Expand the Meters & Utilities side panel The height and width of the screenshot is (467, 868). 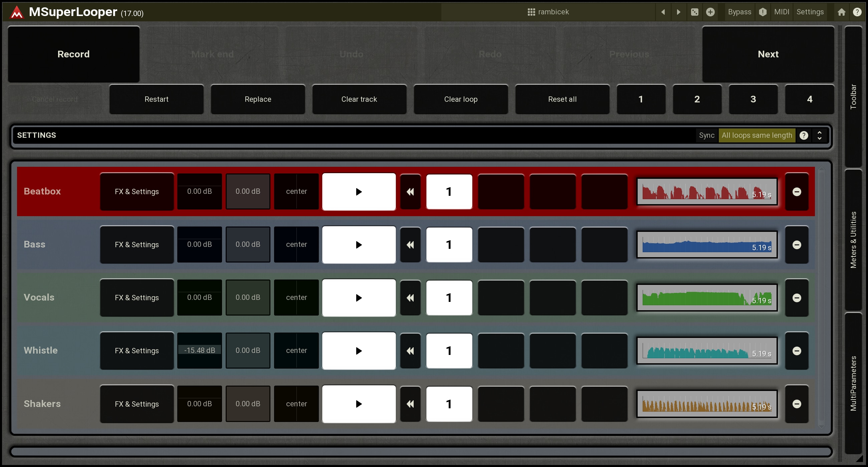click(853, 240)
